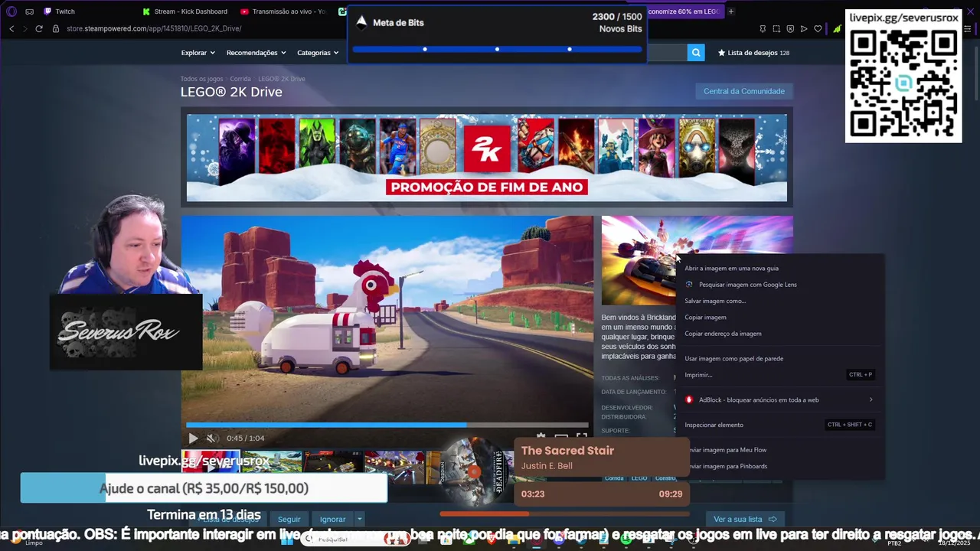Expand the AdBlock submenu arrow
This screenshot has height=551, width=980.
point(871,399)
